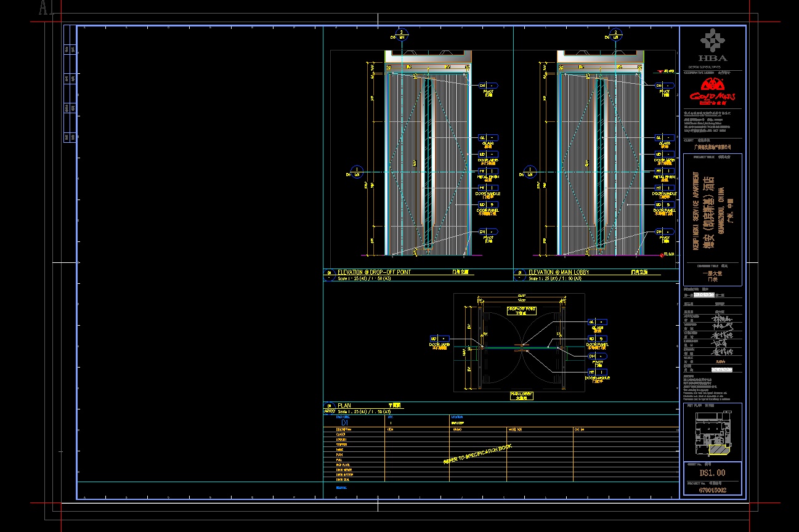Image resolution: width=799 pixels, height=532 pixels.
Task: Click the HINGE row in door schedule
Action: (501, 449)
